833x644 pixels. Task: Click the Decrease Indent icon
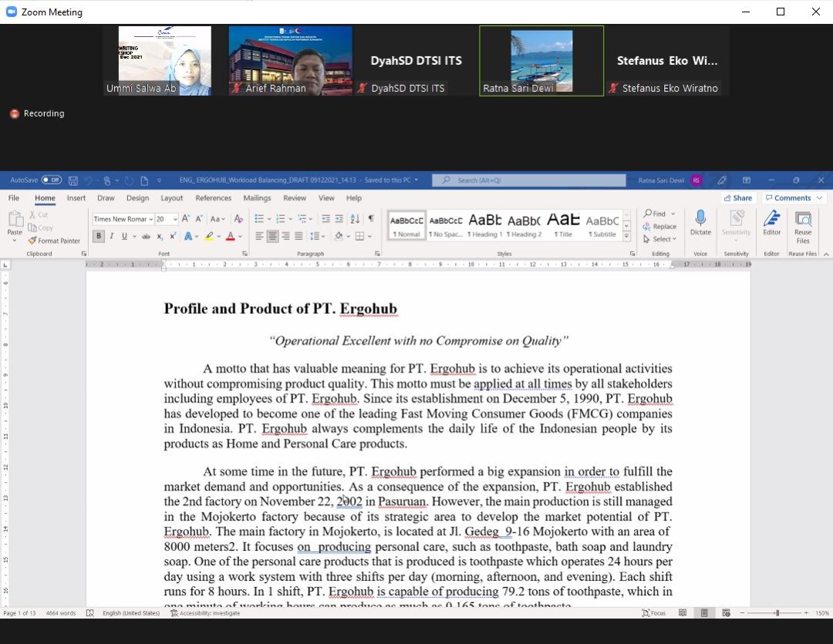[x=325, y=219]
